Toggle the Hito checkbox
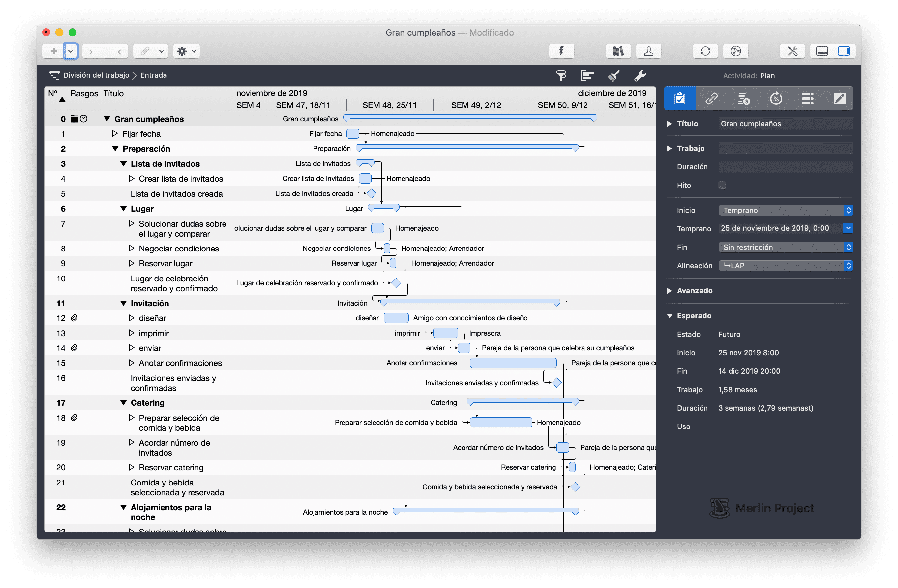 722,185
